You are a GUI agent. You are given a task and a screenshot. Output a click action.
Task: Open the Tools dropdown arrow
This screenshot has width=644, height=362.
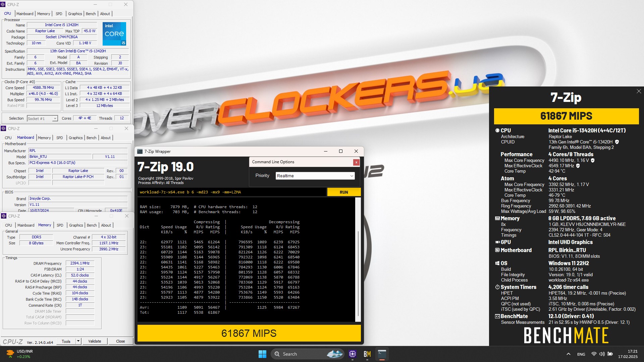[78, 341]
